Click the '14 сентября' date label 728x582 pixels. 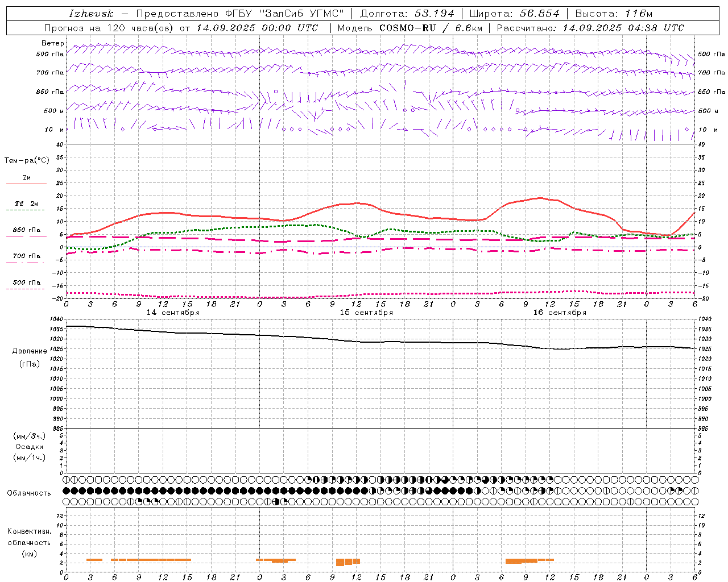[173, 313]
